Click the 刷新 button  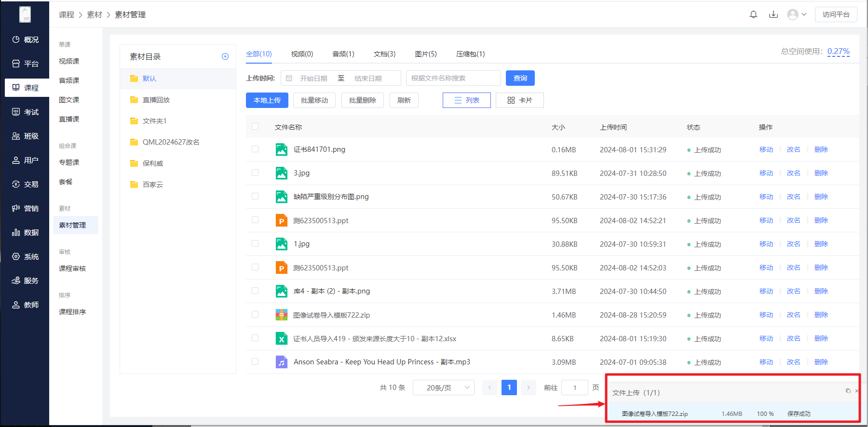pos(404,100)
